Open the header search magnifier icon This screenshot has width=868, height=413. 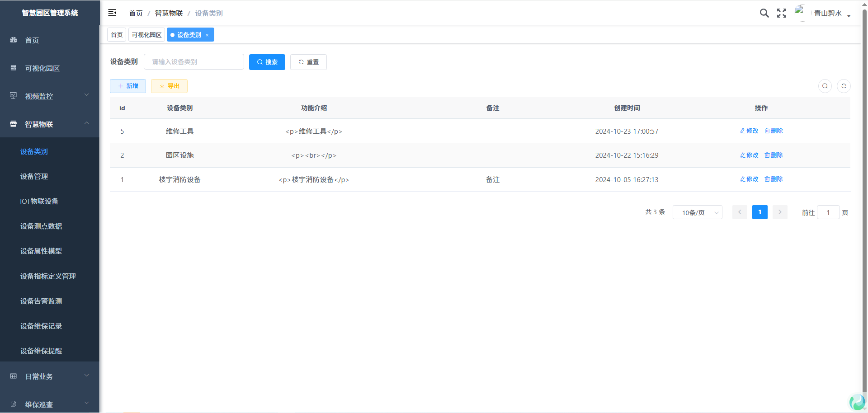(x=764, y=13)
